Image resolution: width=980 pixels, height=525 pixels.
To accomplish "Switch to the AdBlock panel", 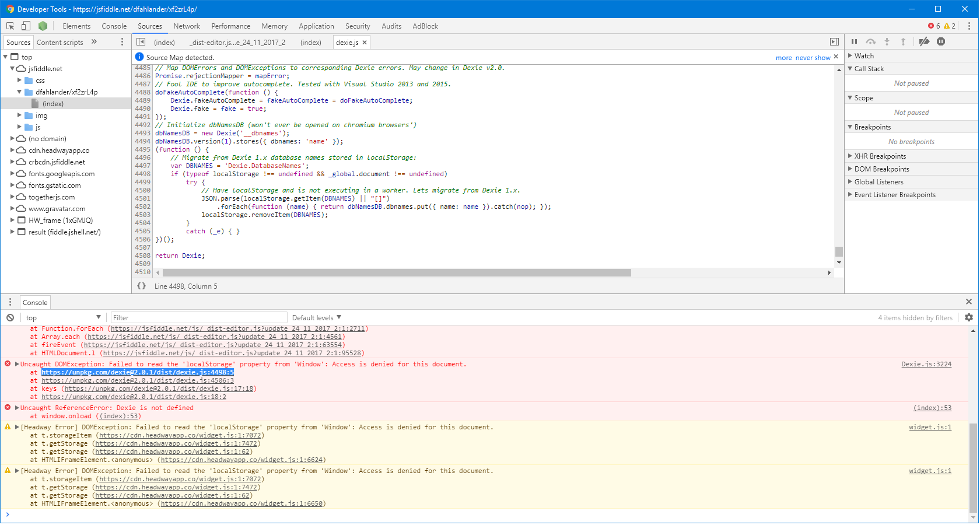I will (425, 26).
